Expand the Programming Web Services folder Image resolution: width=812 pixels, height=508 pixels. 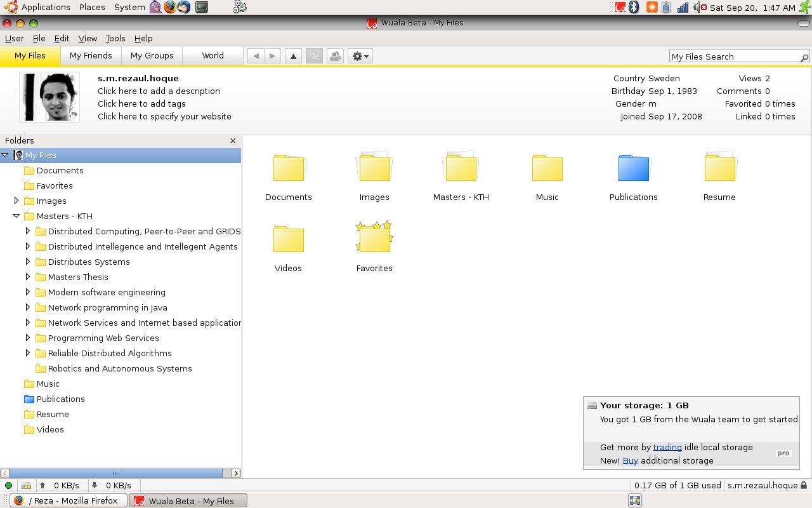(28, 338)
